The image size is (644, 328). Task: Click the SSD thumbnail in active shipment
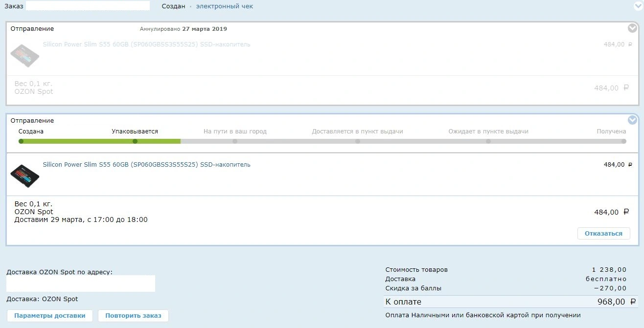coord(25,176)
